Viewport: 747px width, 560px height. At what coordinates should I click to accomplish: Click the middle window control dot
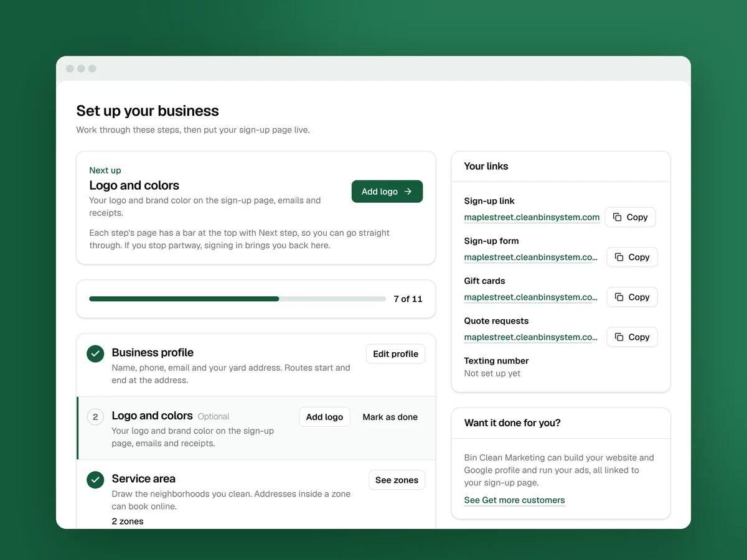click(81, 68)
